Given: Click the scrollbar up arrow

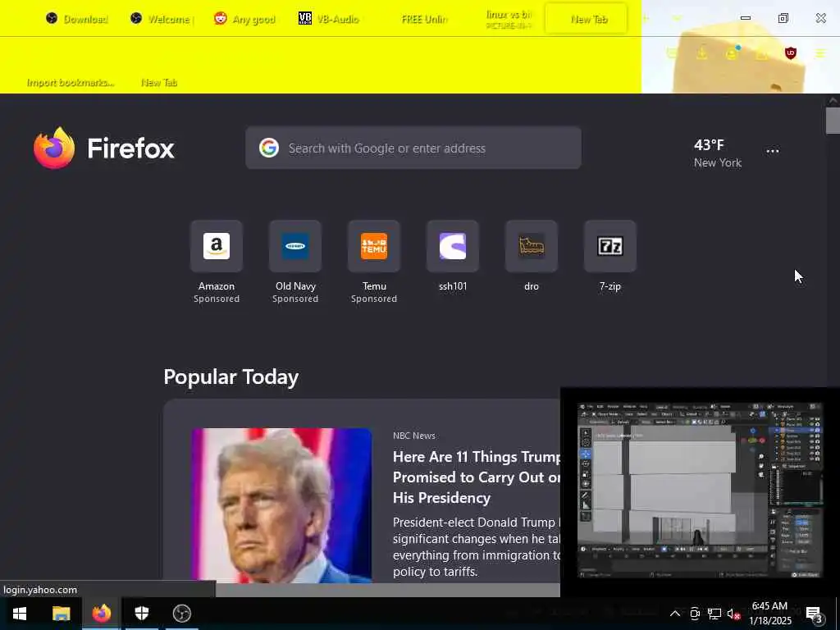Looking at the screenshot, I should [833, 100].
